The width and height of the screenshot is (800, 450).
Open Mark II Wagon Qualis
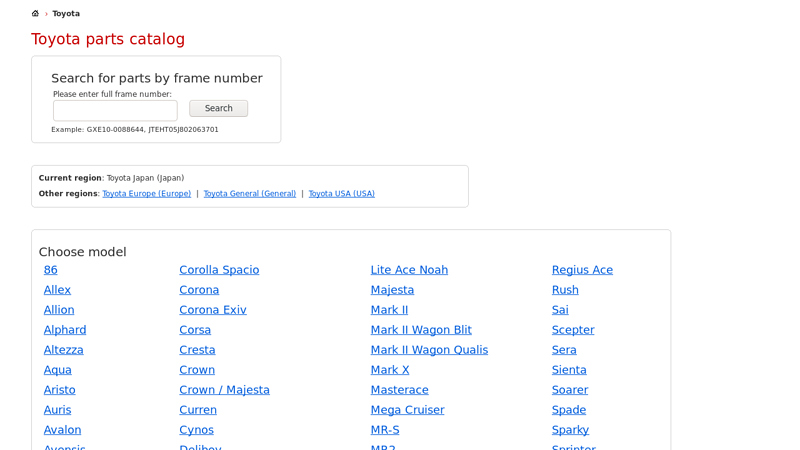(429, 349)
